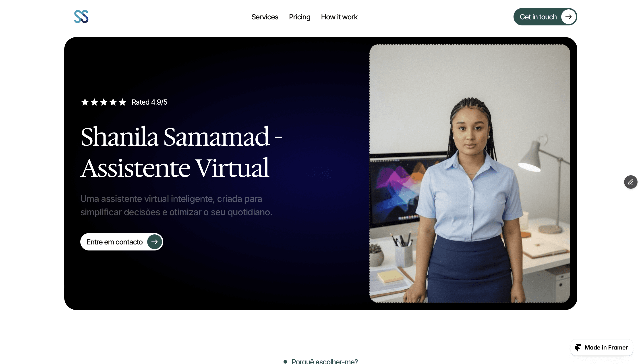Image resolution: width=642 pixels, height=364 pixels.
Task: Open the Services menu item
Action: (265, 17)
